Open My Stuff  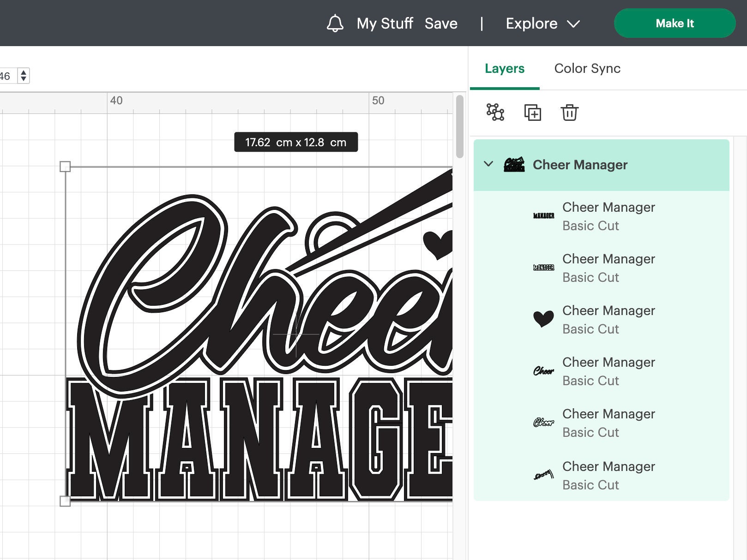coord(385,23)
